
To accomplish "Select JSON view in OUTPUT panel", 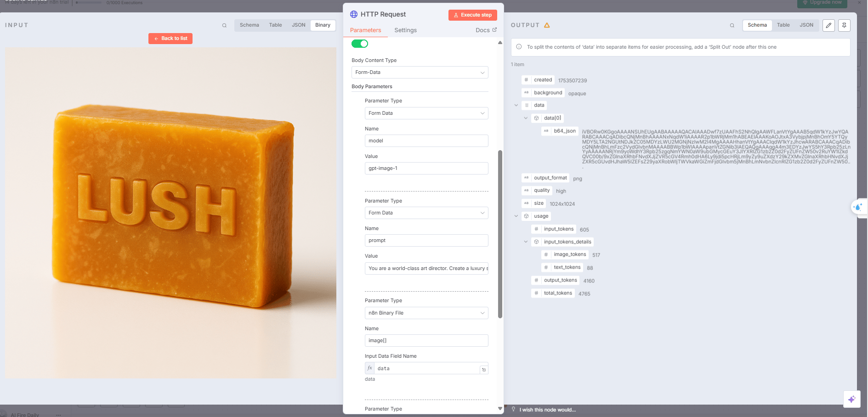I will point(806,25).
